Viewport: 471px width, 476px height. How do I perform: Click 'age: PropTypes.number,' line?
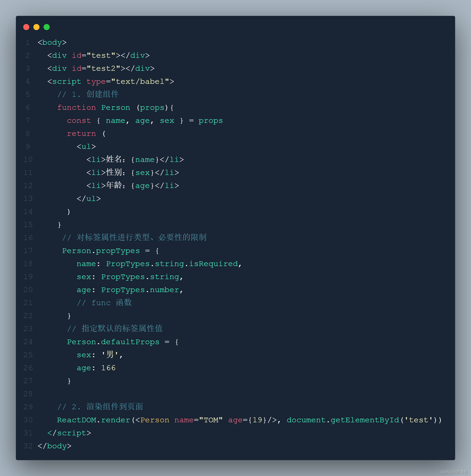[130, 290]
